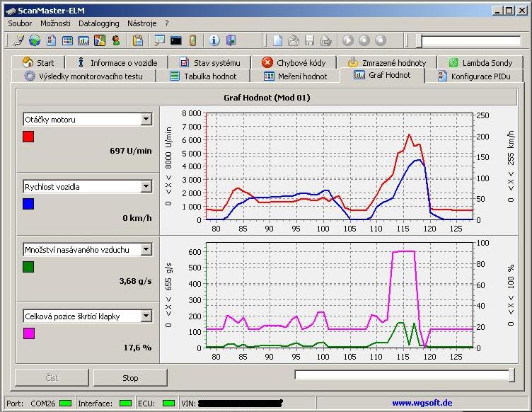The width and height of the screenshot is (532, 412).
Task: Click the magenta throttle position color swatch
Action: click(x=28, y=333)
